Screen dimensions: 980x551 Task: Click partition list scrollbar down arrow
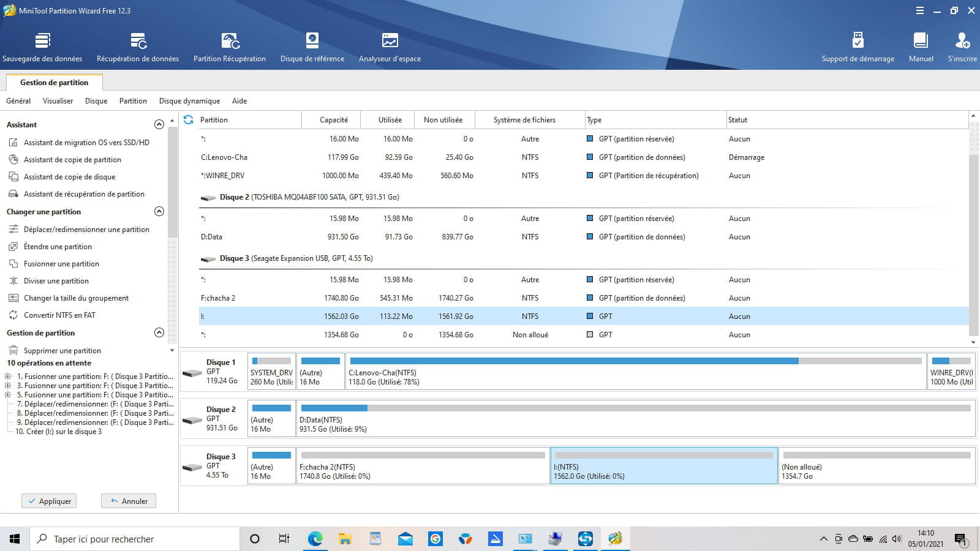(973, 343)
